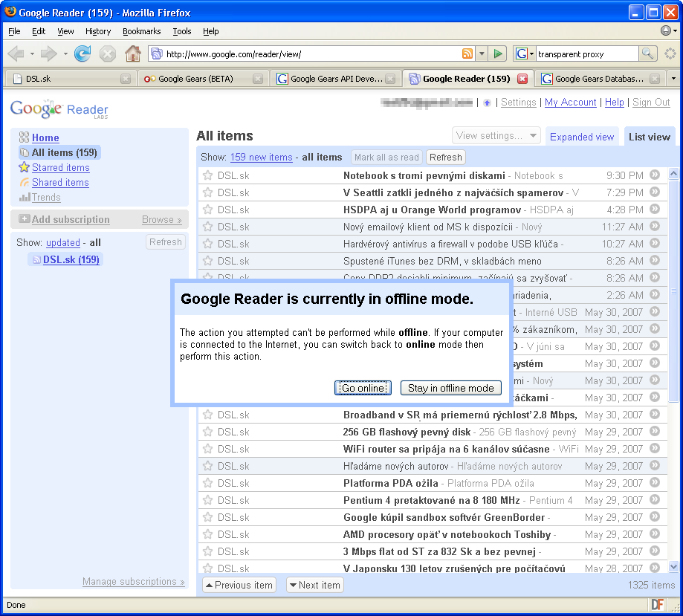Viewport: 683px width, 616px height.
Task: Open the list all tabs dropdown
Action: coord(673,79)
